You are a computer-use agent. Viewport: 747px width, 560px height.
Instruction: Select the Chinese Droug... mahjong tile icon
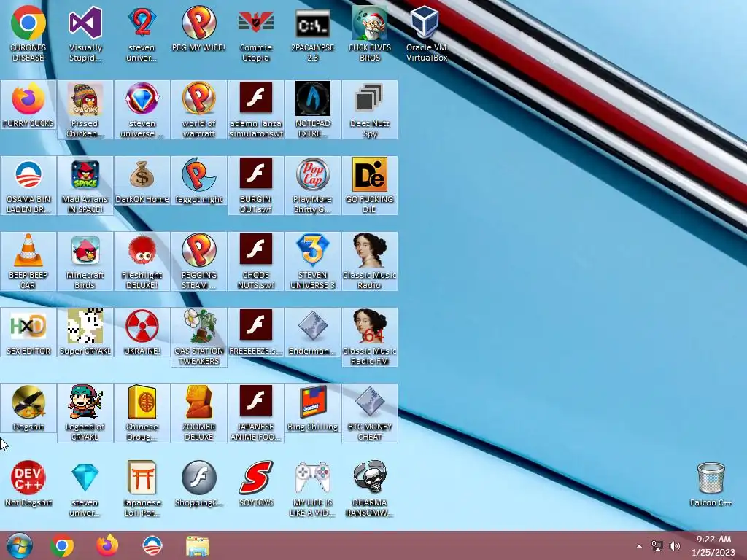(142, 413)
